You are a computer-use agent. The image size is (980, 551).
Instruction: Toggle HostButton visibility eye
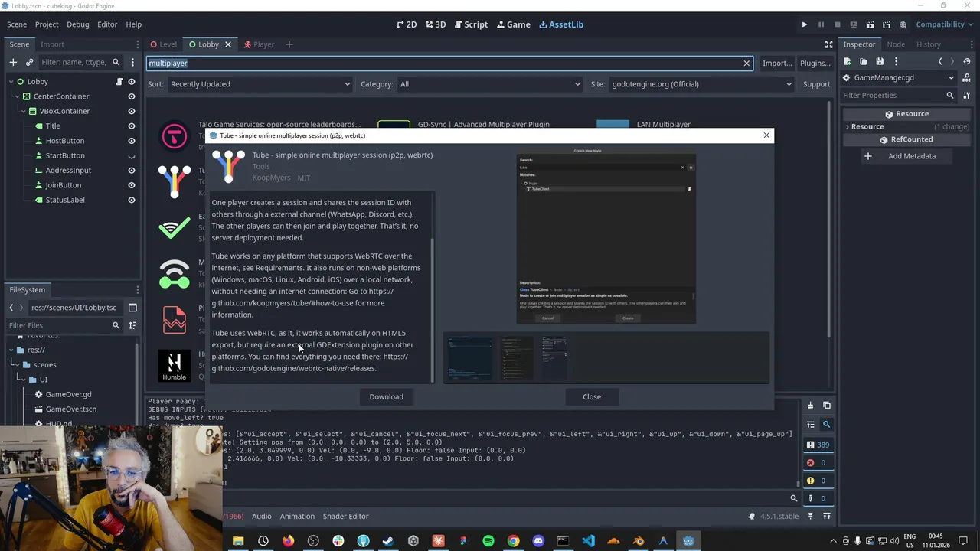coord(132,141)
